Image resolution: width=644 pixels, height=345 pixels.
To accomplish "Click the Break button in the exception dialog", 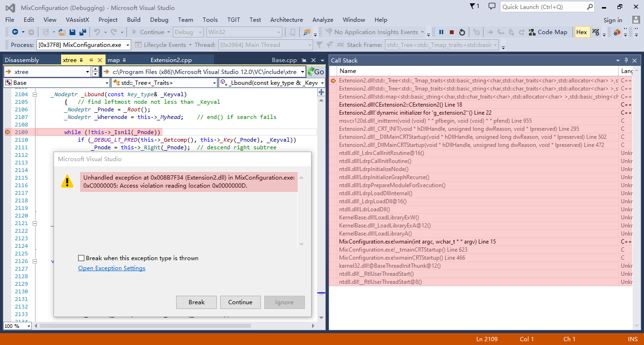I will [196, 302].
